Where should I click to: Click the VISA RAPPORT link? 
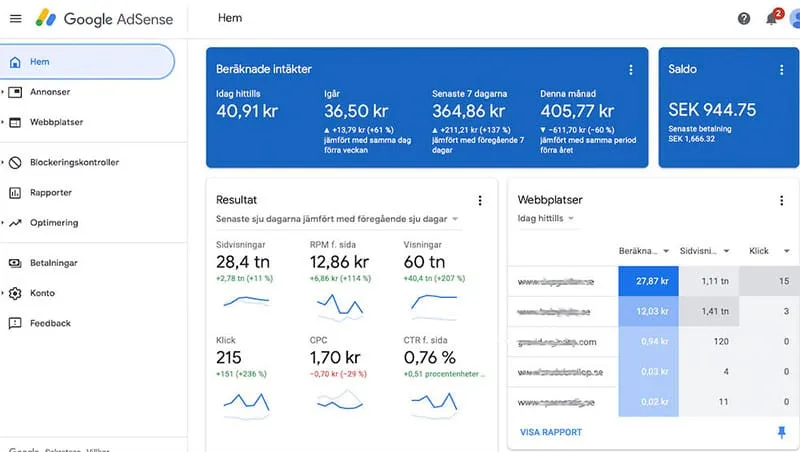tap(550, 432)
